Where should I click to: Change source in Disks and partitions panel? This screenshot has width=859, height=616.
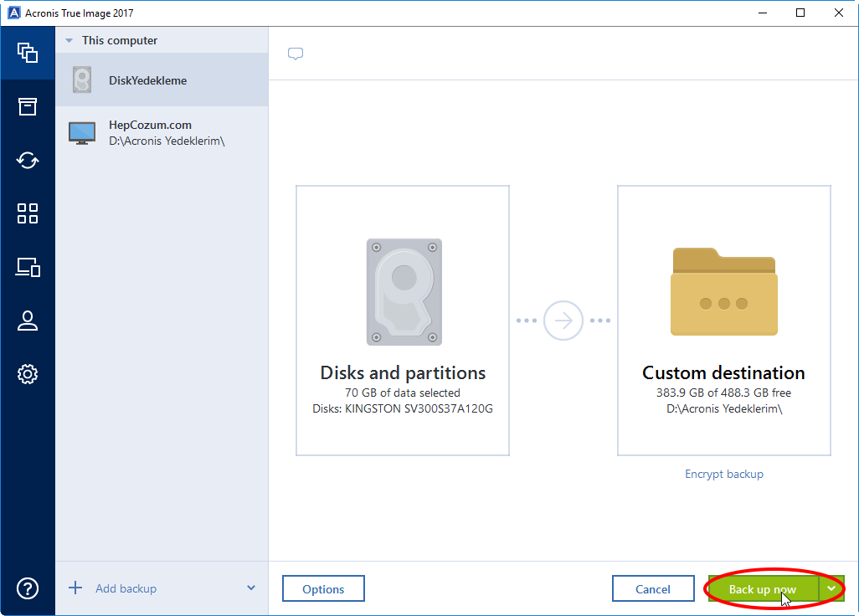[x=403, y=321]
